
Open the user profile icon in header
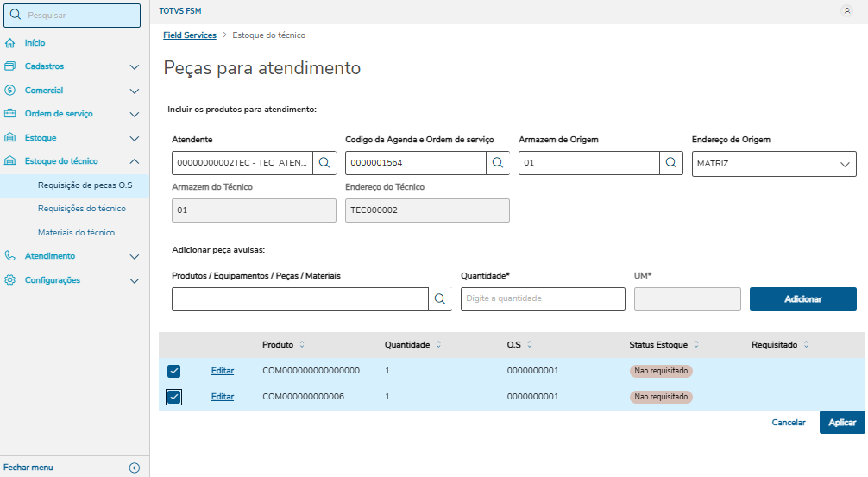[x=846, y=10]
